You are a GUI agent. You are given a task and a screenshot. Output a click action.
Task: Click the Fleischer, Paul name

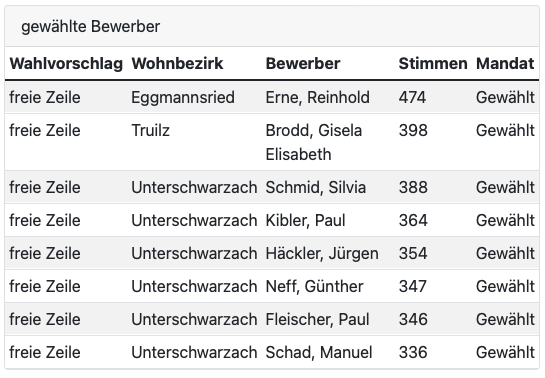pyautogui.click(x=317, y=319)
